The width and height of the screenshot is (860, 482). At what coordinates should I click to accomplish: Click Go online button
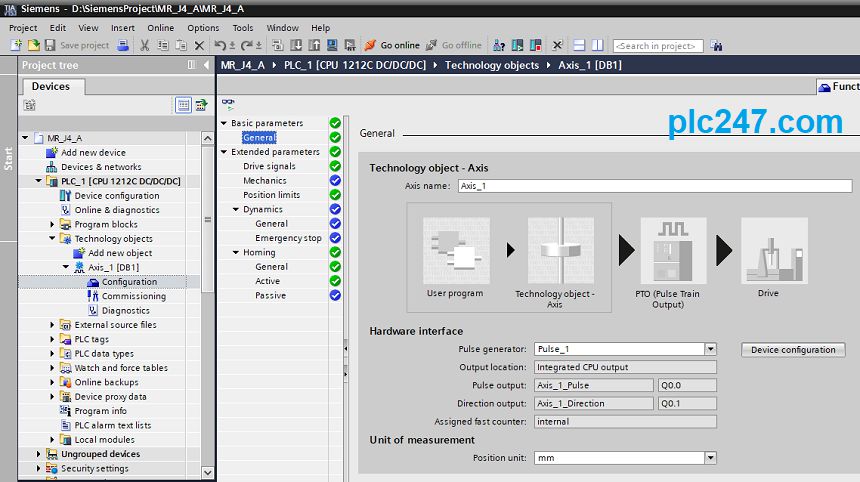[392, 45]
